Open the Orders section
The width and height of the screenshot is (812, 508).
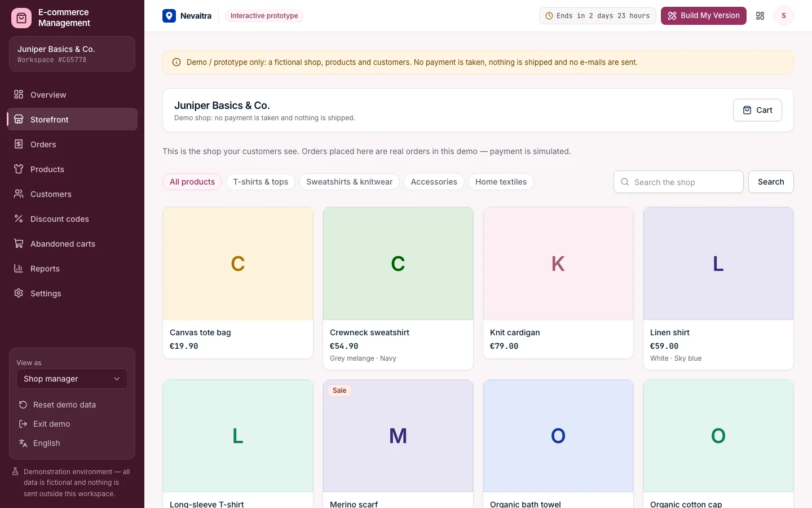72,144
